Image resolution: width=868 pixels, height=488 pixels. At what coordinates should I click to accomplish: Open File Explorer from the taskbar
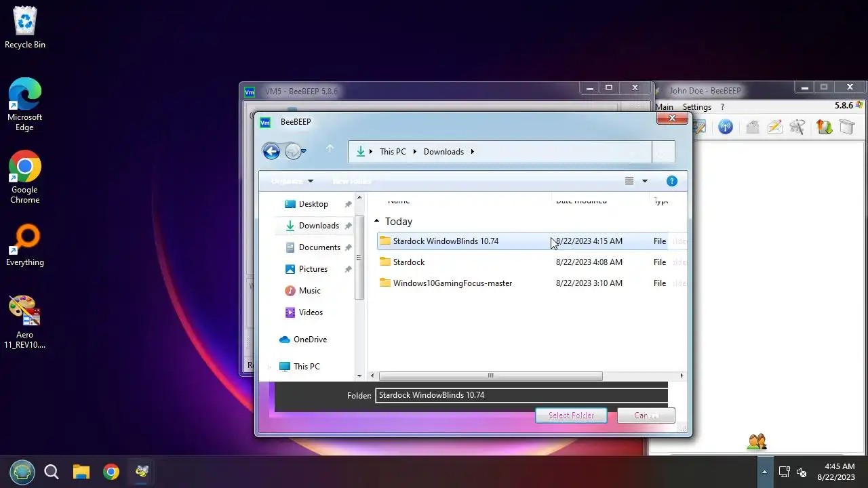click(81, 472)
